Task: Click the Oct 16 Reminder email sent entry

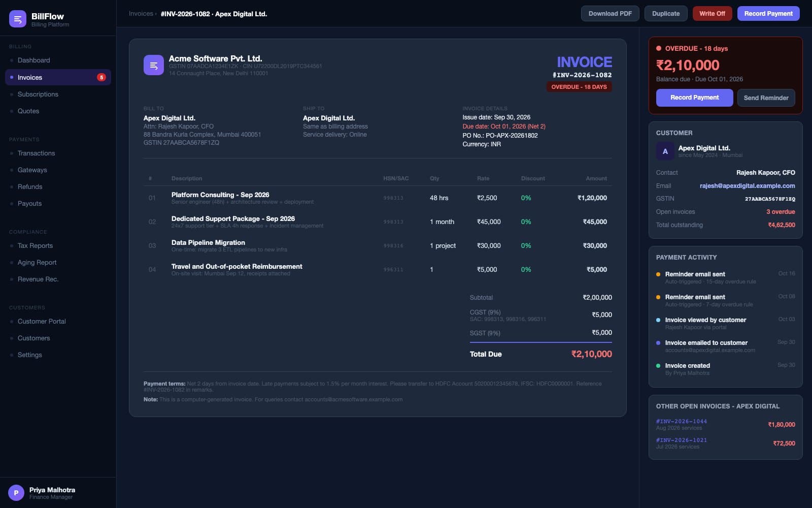Action: 725,277
